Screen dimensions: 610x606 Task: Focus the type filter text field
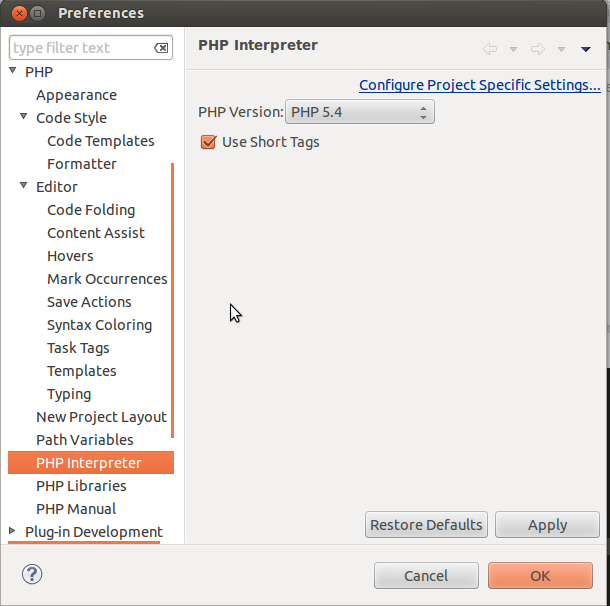click(82, 48)
